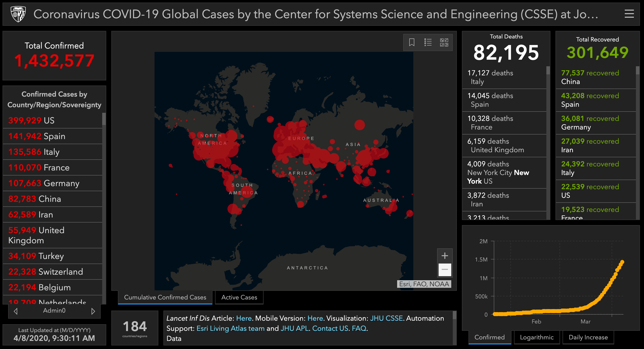This screenshot has height=349, width=644.
Task: Open the hamburger menu in the header
Action: [x=629, y=14]
